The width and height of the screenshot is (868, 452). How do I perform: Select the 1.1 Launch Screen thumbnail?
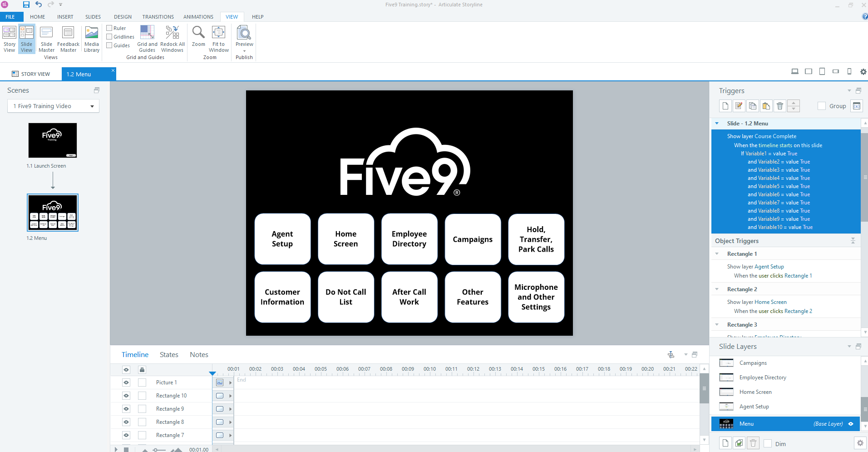[x=53, y=140]
